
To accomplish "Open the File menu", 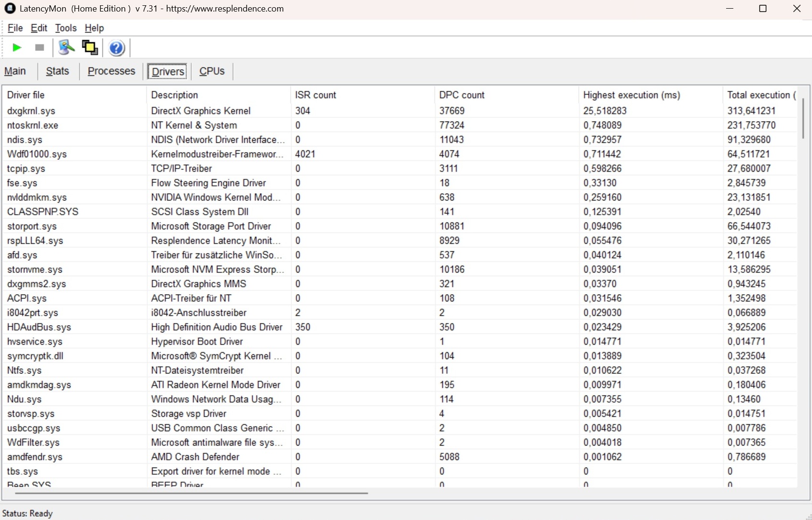I will click(15, 28).
